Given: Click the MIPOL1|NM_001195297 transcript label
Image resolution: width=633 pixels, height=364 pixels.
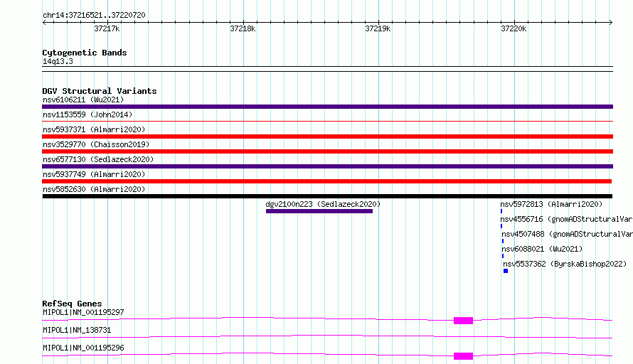Looking at the screenshot, I should point(83,312).
